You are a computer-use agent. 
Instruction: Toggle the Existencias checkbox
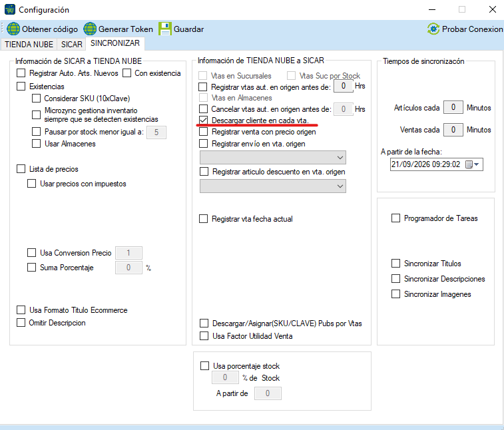pyautogui.click(x=21, y=86)
